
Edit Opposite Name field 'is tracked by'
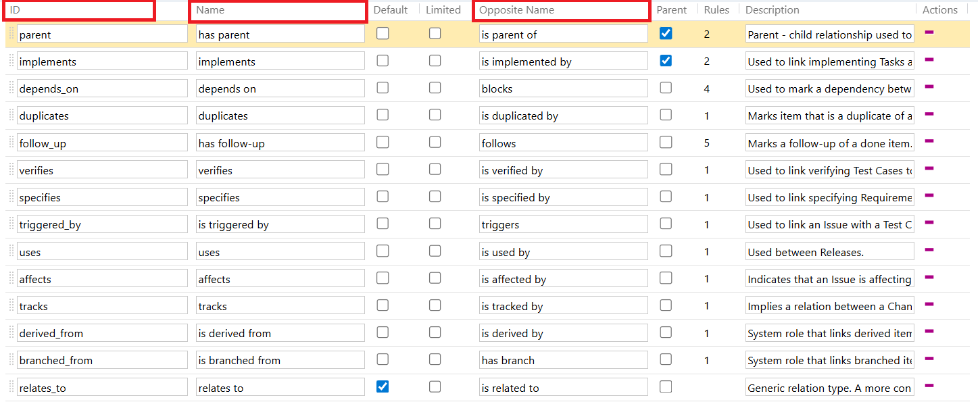click(x=563, y=306)
